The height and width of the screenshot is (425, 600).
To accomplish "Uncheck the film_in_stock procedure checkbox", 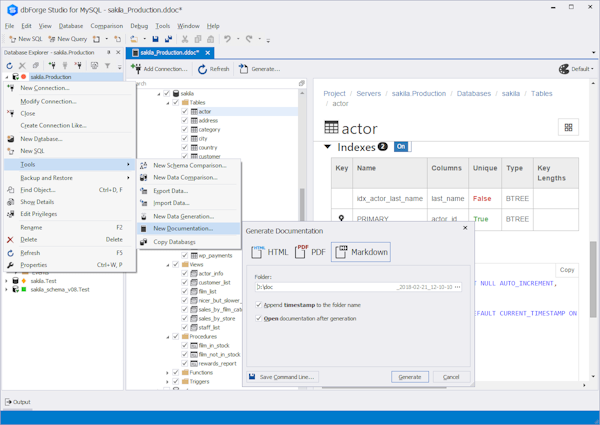I will click(x=185, y=345).
